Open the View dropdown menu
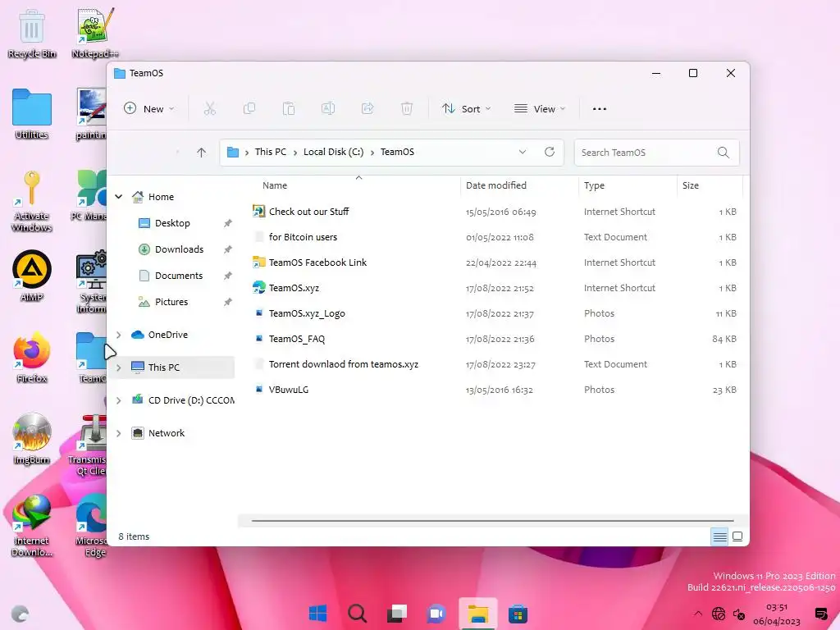 (x=540, y=109)
